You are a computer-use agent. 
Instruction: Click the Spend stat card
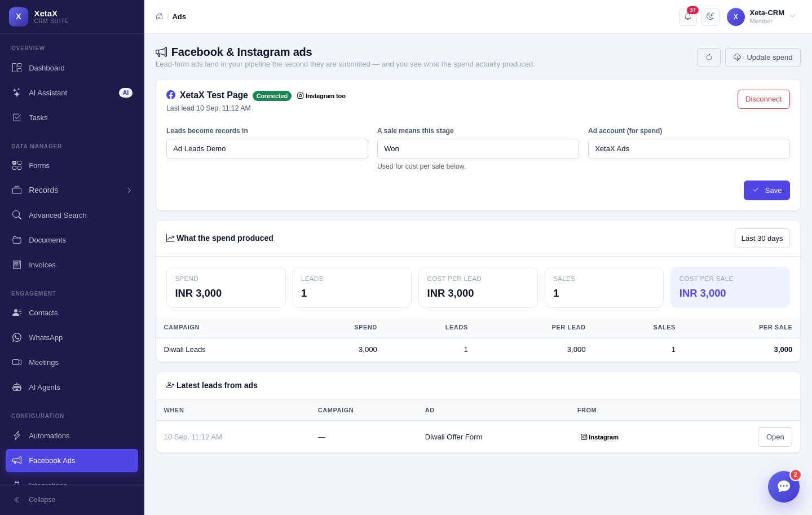pos(226,288)
